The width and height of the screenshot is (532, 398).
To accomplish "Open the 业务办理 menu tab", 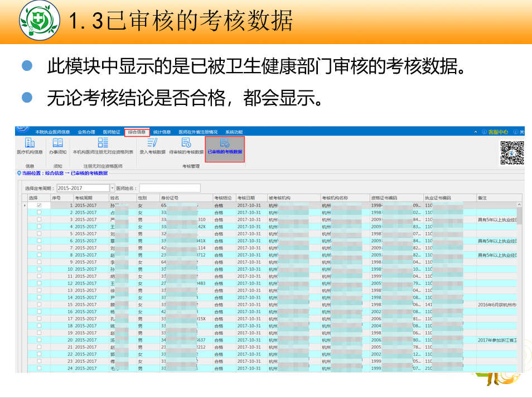I will click(86, 132).
